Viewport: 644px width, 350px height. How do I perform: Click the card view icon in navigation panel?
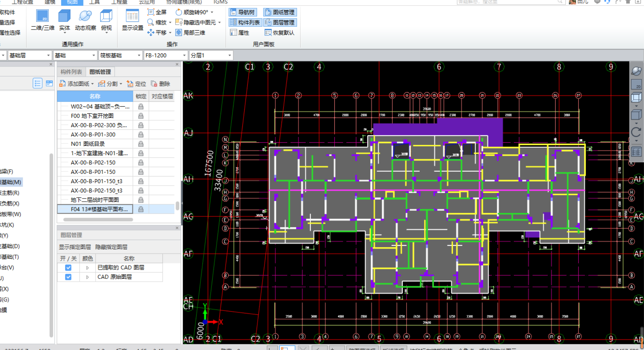49,83
